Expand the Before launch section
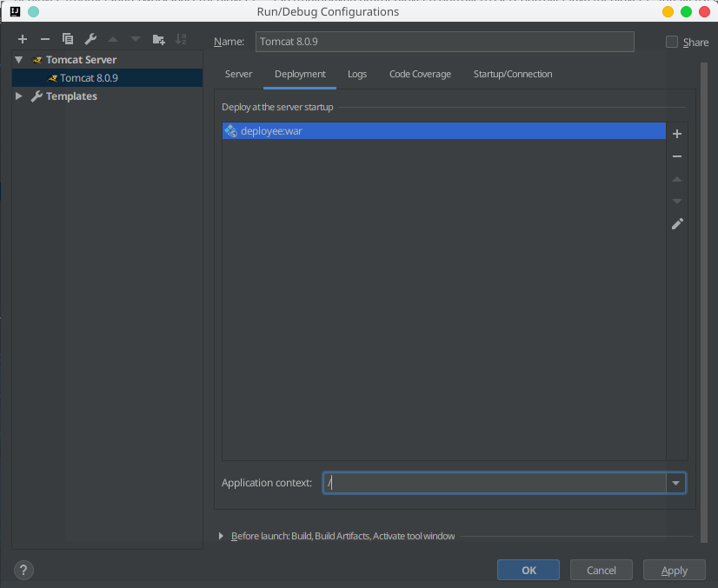This screenshot has width=718, height=588. point(221,536)
